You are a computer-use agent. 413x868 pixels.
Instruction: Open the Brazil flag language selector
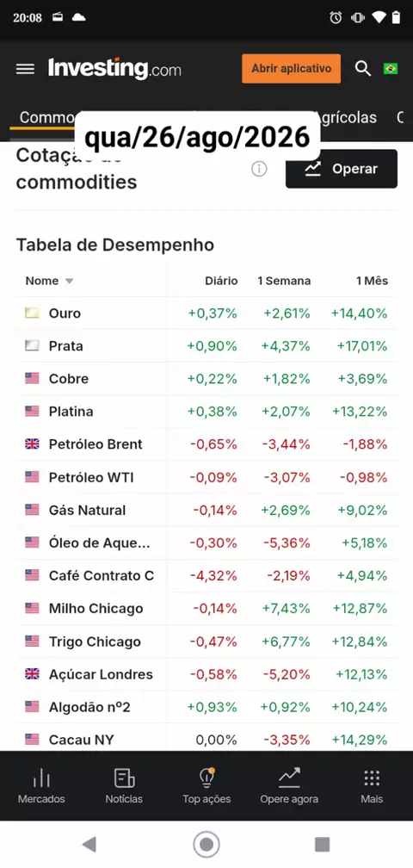391,69
